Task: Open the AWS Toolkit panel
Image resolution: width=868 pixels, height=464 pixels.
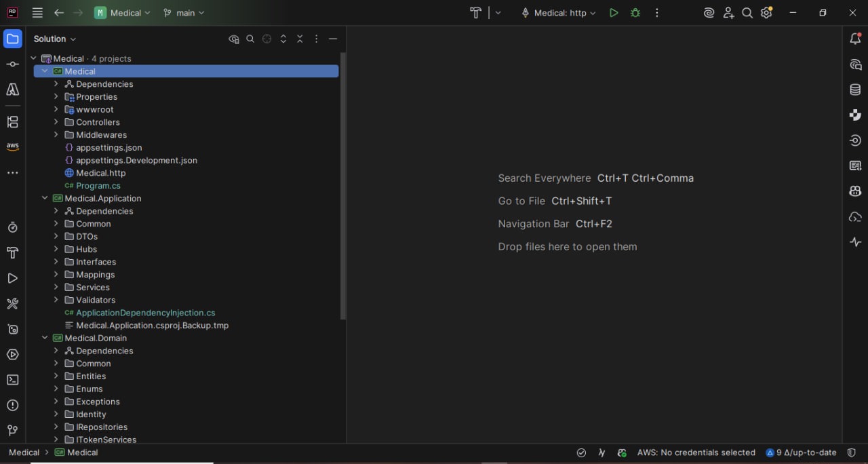Action: click(12, 146)
